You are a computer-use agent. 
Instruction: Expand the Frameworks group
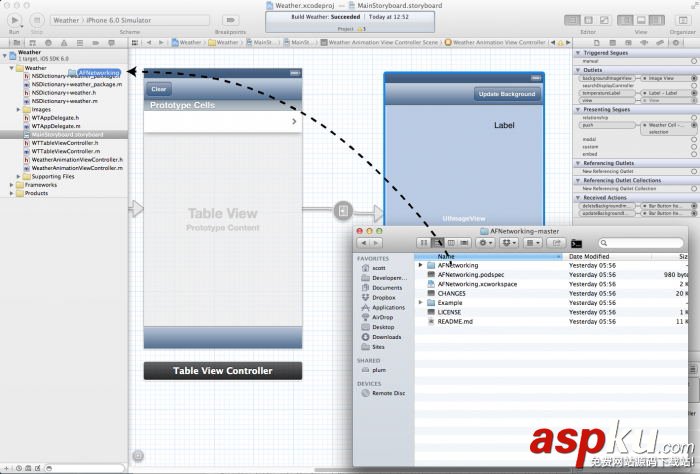12,185
